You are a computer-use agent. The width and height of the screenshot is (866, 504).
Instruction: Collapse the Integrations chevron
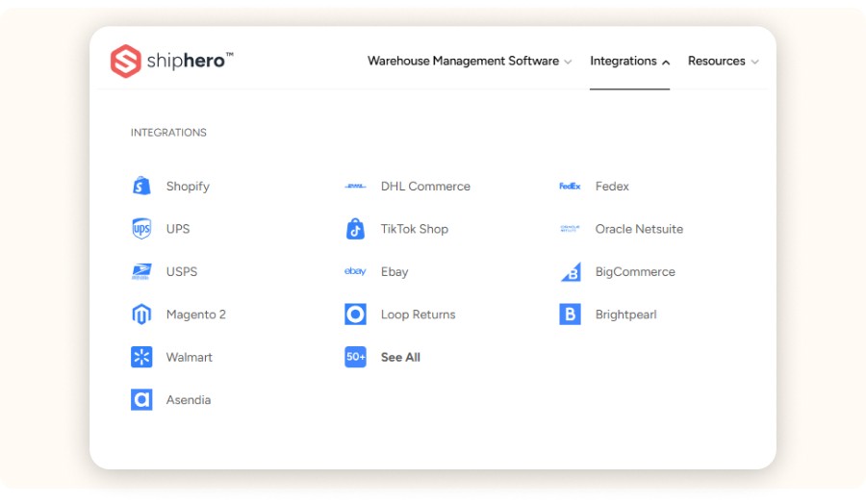[x=666, y=63]
